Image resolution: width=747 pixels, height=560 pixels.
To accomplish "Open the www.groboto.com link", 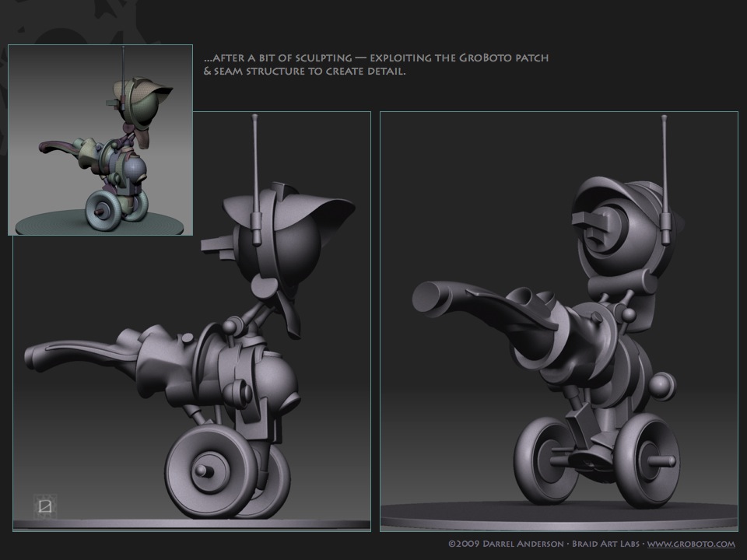I will pos(691,544).
